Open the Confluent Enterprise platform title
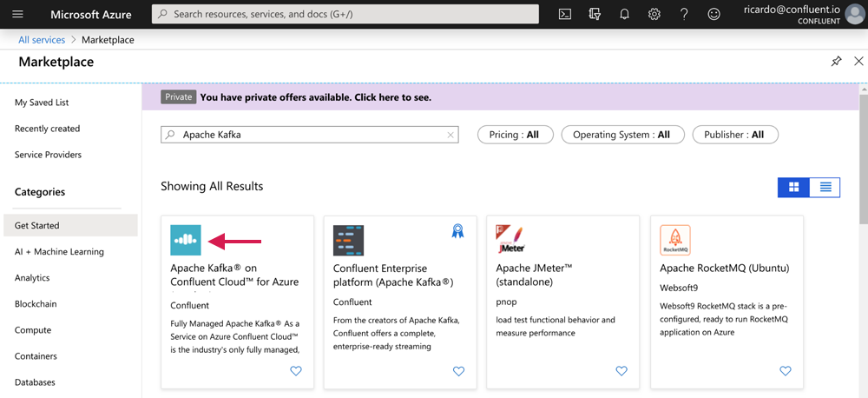This screenshot has width=868, height=398. point(393,275)
